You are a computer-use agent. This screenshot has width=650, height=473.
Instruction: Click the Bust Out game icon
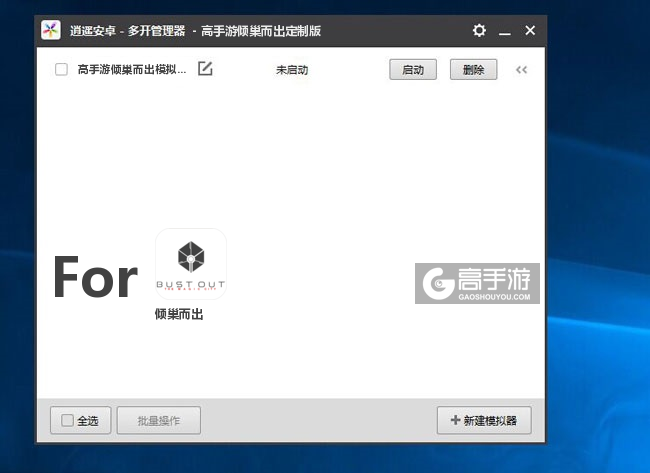pos(191,264)
